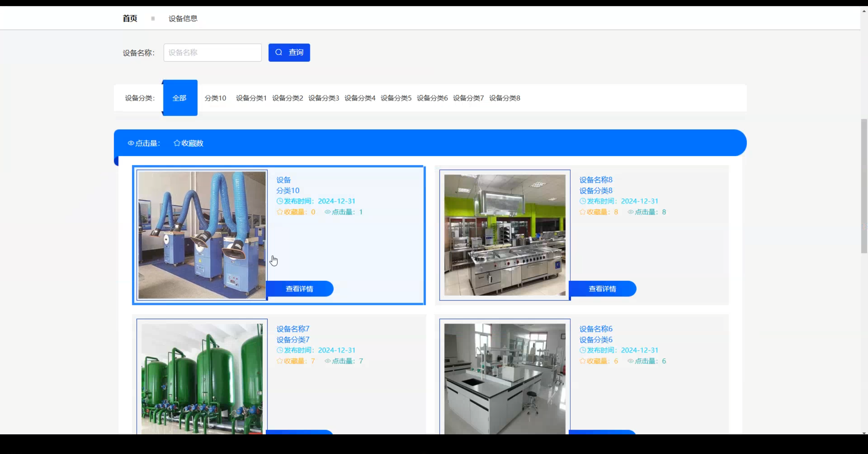This screenshot has height=454, width=868.
Task: Filter by 设备分类3 category
Action: [323, 98]
